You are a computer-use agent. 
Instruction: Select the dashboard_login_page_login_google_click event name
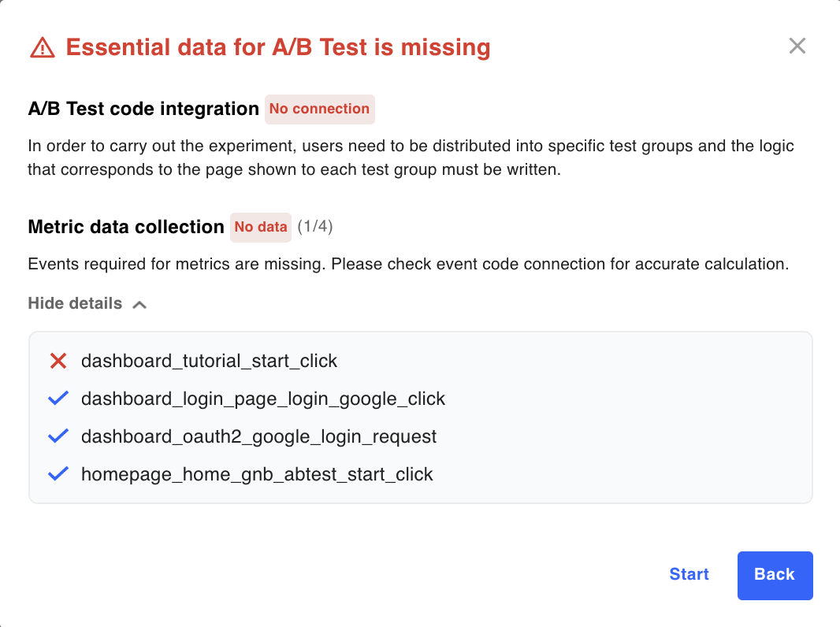(263, 399)
